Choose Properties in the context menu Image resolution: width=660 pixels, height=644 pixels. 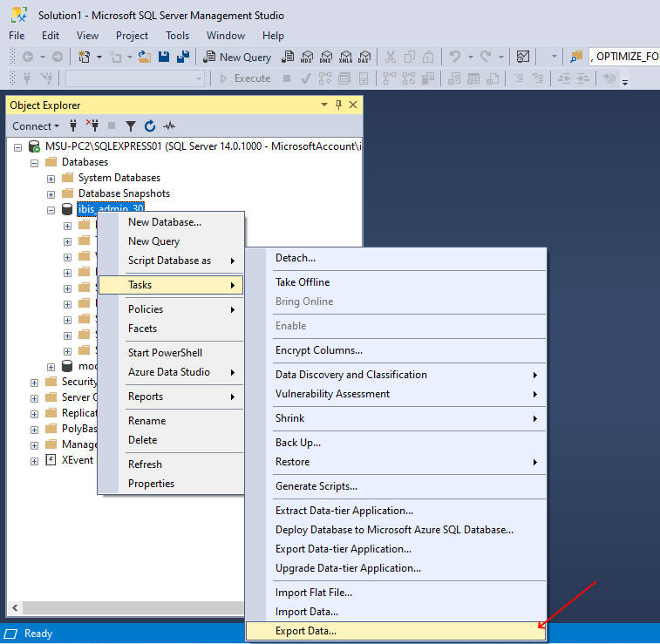coord(171,484)
